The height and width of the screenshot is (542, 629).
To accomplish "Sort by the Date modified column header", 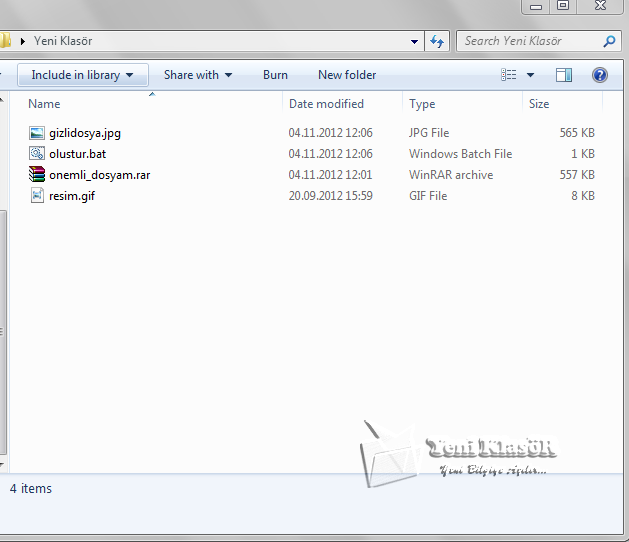I will (x=326, y=104).
